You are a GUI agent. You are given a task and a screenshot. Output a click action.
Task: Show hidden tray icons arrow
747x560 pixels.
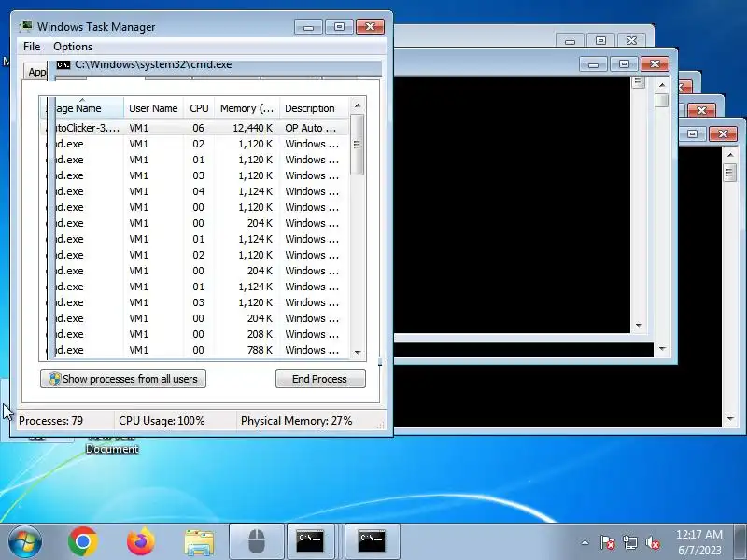click(585, 542)
